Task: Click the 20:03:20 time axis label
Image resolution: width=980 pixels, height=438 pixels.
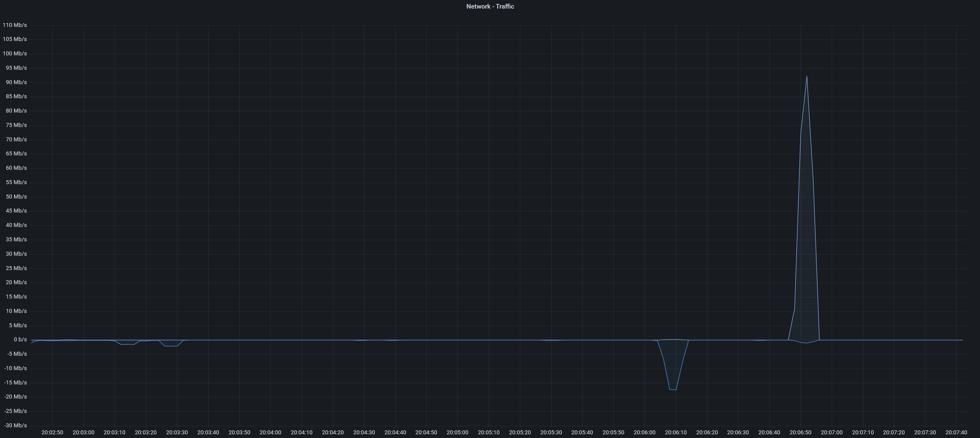Action: pyautogui.click(x=146, y=433)
